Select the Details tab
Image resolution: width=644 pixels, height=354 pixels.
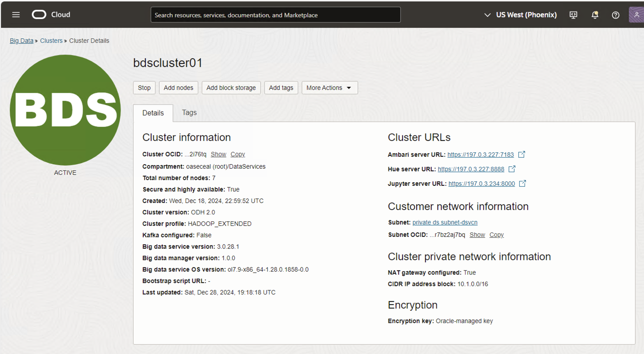[153, 113]
